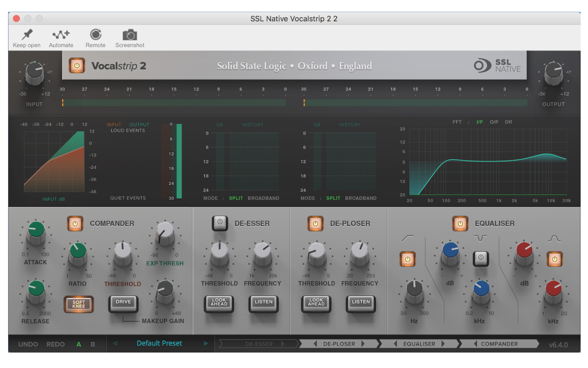Open the Default Preset menu
The image size is (588, 368).
coord(159,343)
